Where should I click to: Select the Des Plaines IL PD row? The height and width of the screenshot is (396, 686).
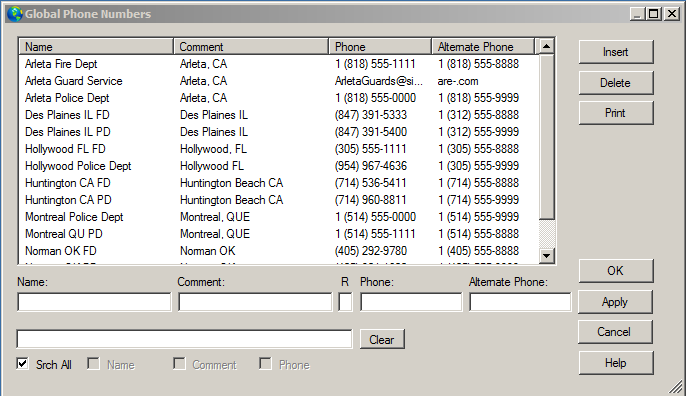pyautogui.click(x=279, y=132)
